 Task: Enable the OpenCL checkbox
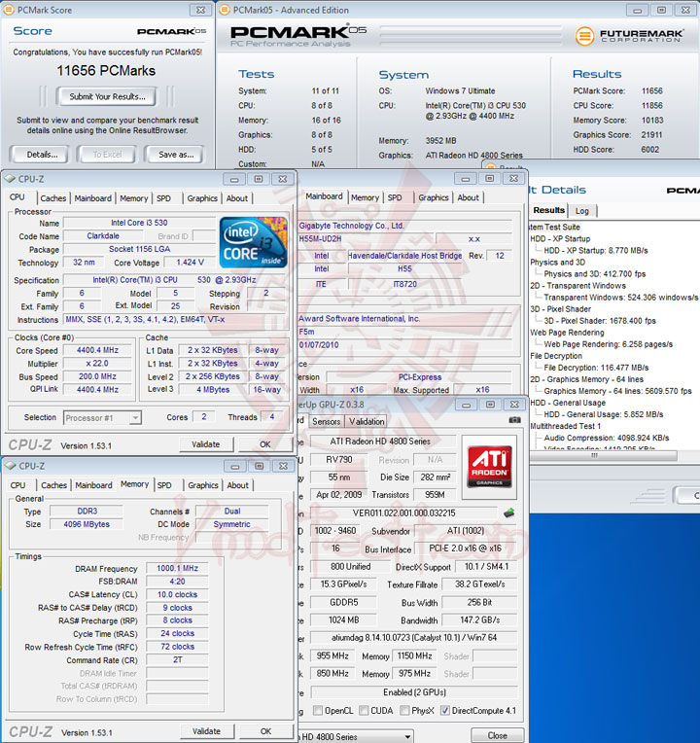pyautogui.click(x=318, y=710)
